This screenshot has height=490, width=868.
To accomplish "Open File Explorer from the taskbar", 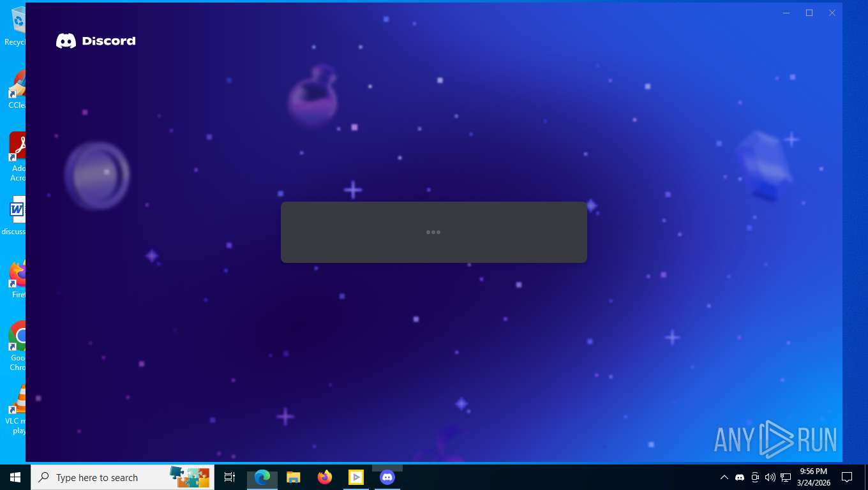I will 294,477.
